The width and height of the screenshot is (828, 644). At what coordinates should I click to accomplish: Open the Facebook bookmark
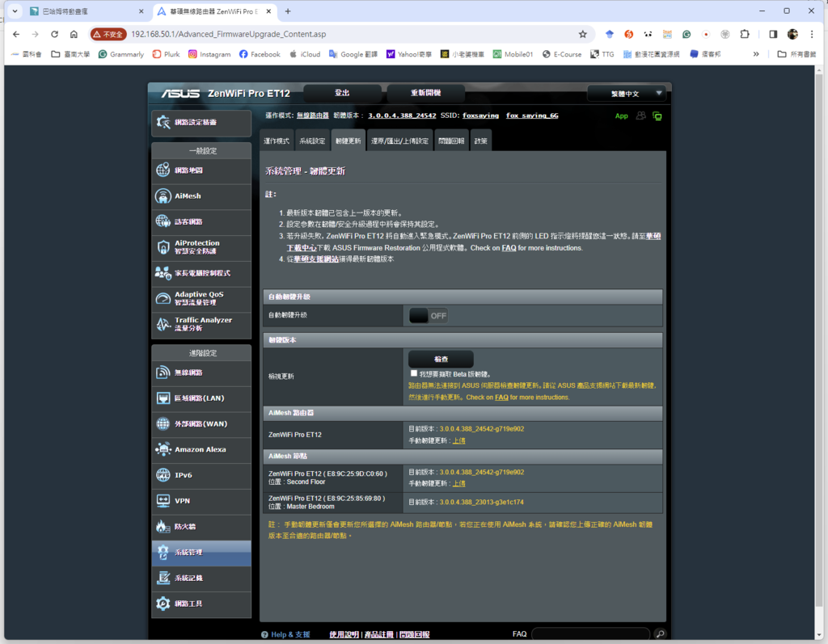(260, 54)
